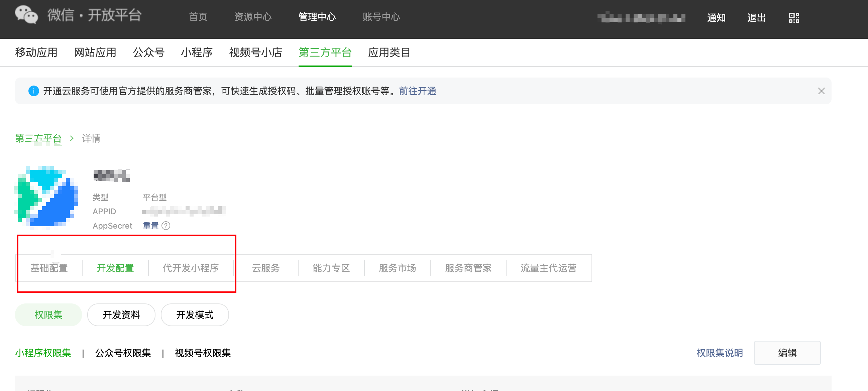
Task: Dismiss the cloud service info banner
Action: 821,91
